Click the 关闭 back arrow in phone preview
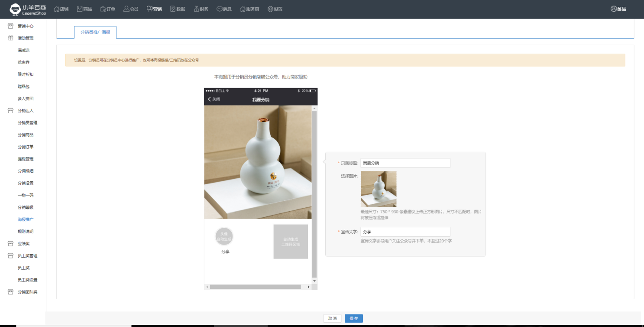This screenshot has width=644, height=327. pos(210,99)
